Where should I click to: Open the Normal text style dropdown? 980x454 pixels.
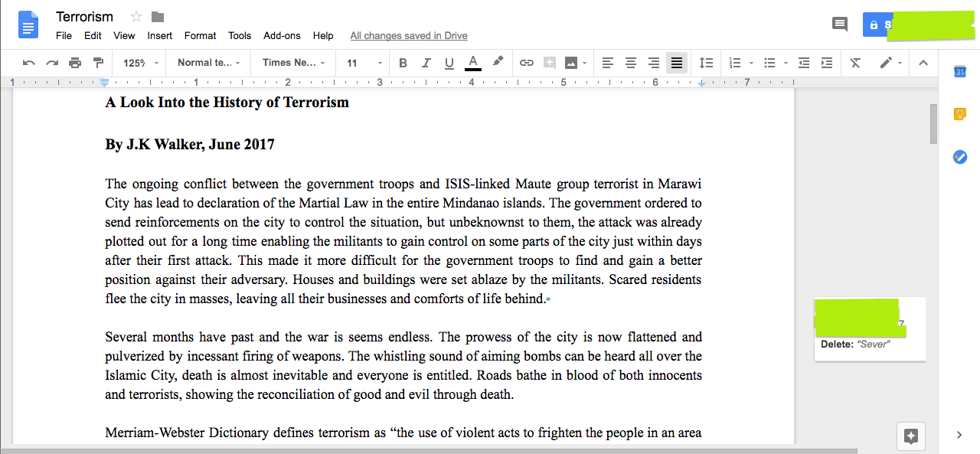[208, 63]
